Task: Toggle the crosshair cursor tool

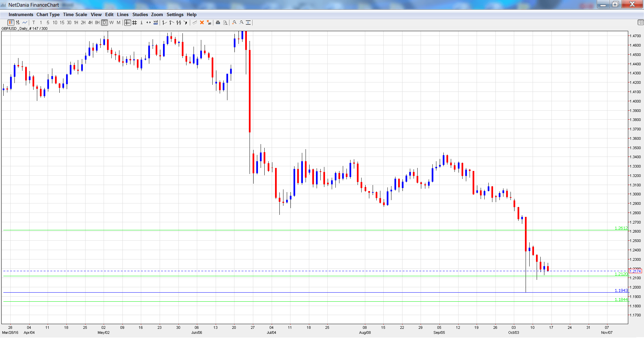Action: point(127,22)
